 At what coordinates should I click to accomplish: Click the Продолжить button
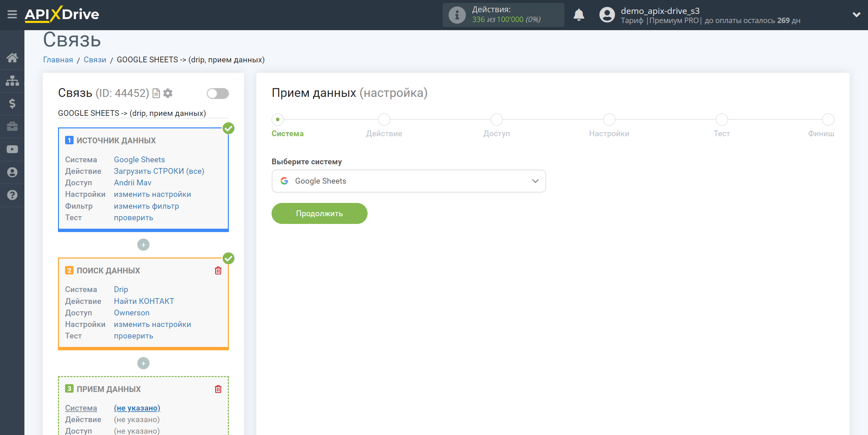(319, 213)
